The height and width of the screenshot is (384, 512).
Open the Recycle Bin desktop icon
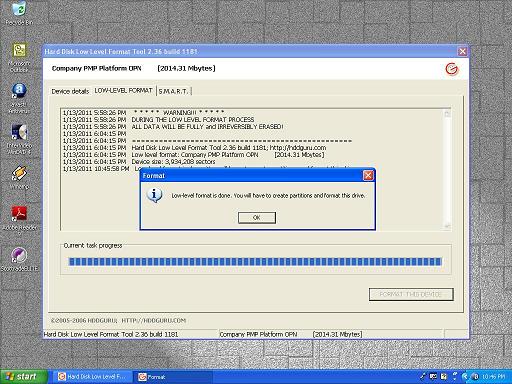coord(19,13)
